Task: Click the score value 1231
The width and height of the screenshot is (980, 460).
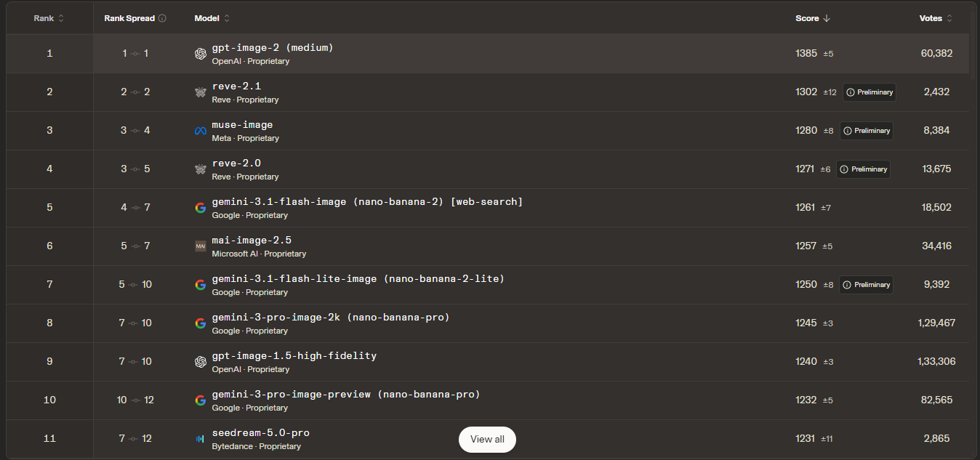Action: point(806,439)
